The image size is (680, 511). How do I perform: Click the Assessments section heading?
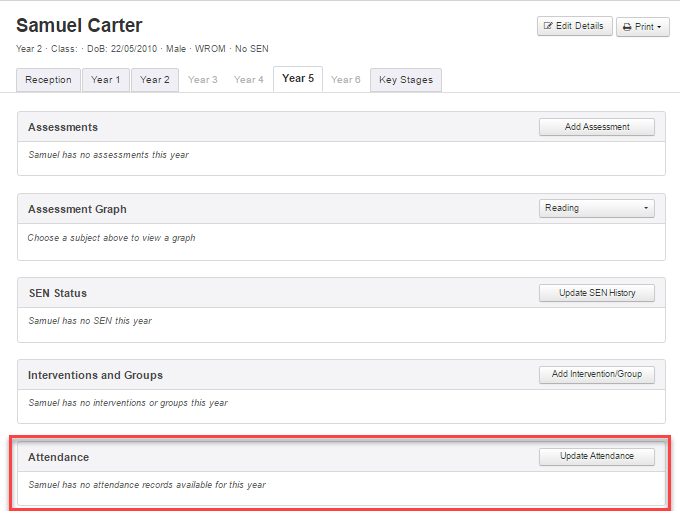pyautogui.click(x=63, y=127)
